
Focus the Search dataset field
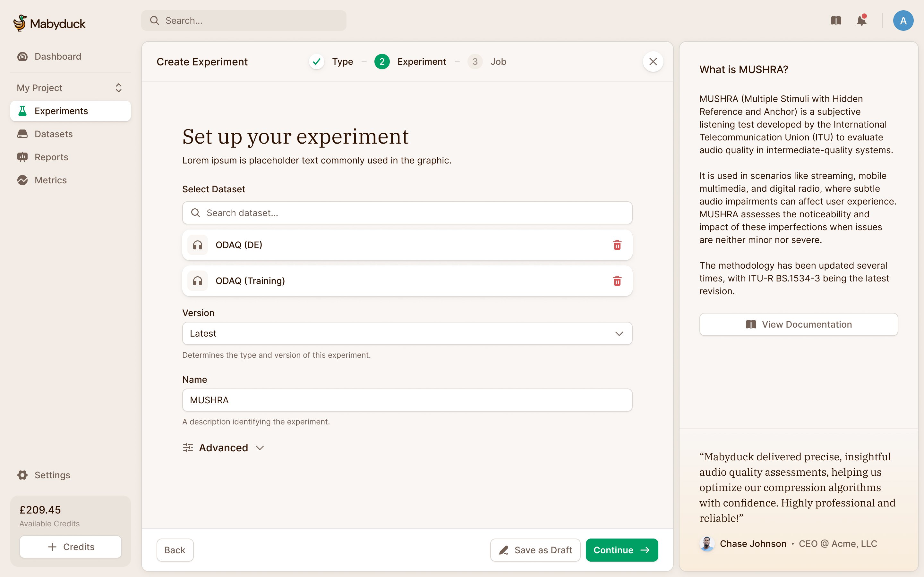tap(407, 213)
